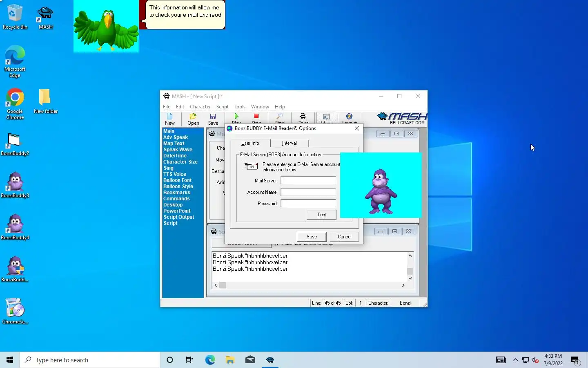Open the Recycle Bin desktop icon
This screenshot has height=368, width=588.
(15, 17)
